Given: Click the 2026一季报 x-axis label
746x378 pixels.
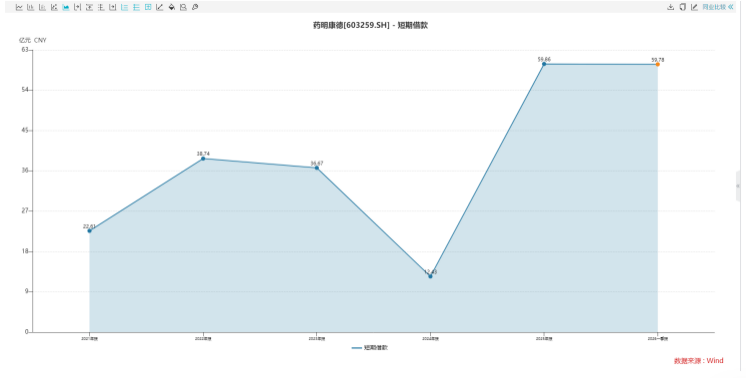Looking at the screenshot, I should 658,339.
